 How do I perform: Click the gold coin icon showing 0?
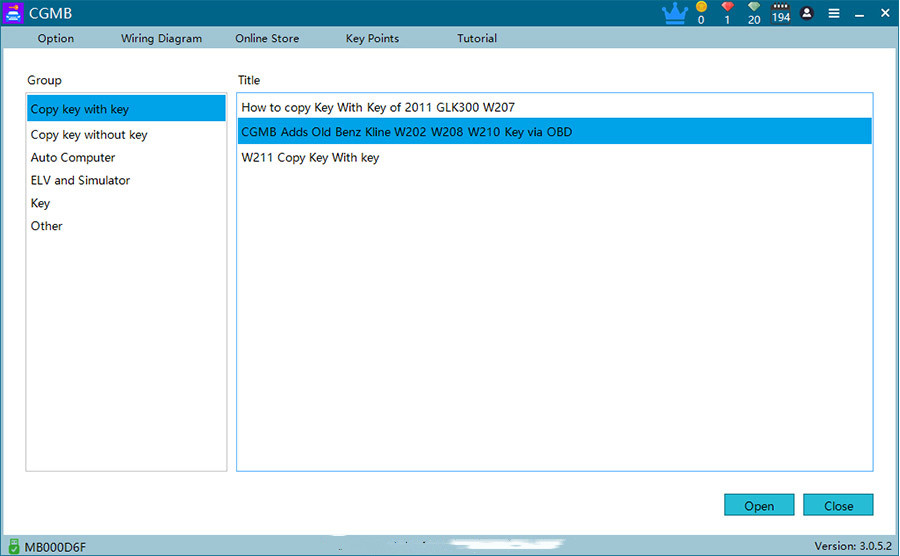(x=701, y=7)
